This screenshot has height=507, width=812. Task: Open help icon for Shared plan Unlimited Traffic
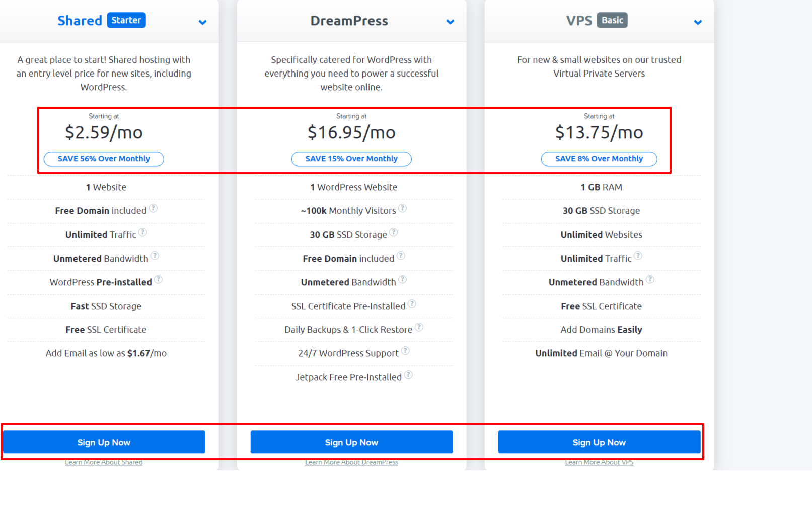tap(143, 232)
